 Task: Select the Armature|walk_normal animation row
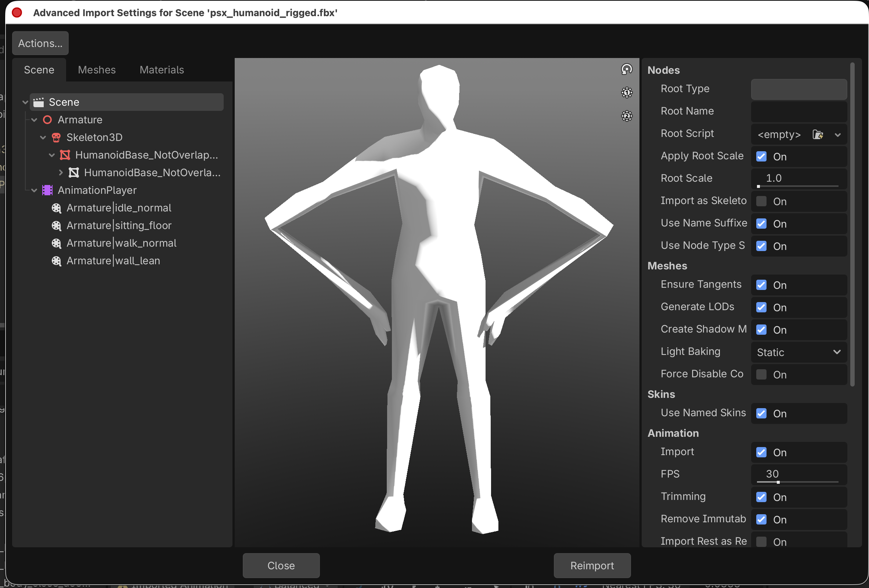coord(121,243)
